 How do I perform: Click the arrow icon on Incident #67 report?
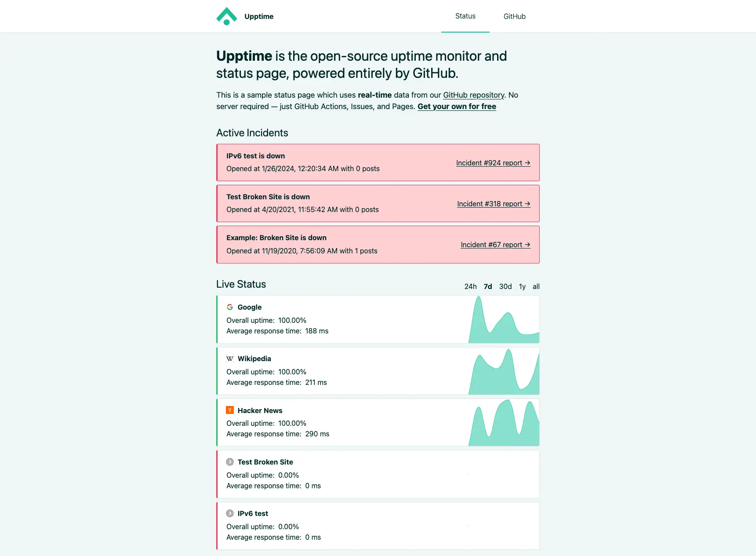527,245
